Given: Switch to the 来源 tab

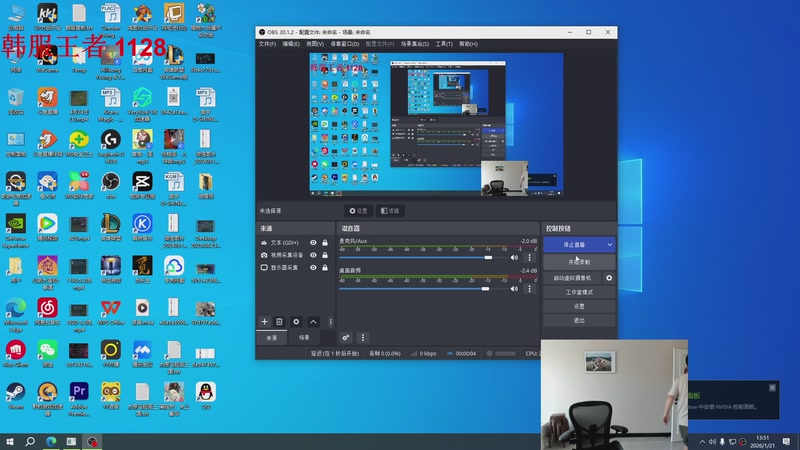Looking at the screenshot, I should pos(272,337).
